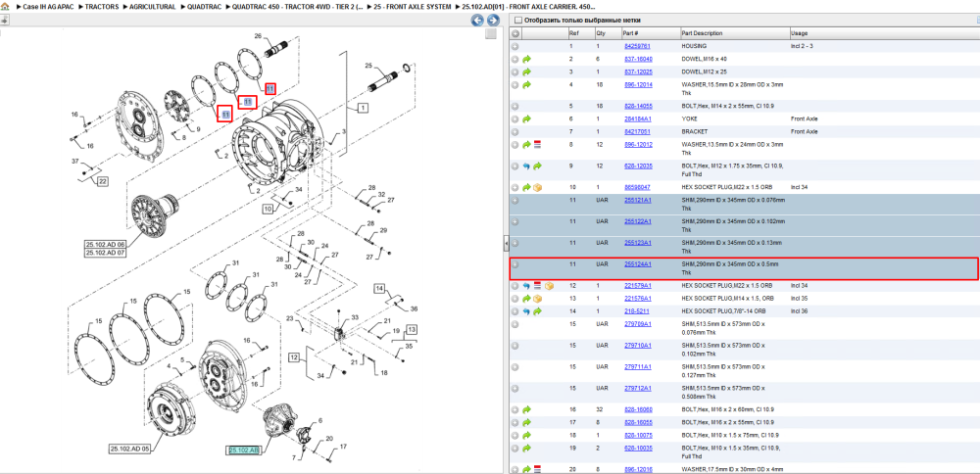Click the blue back-arrow icon on part 221579A1 row
The image size is (980, 474).
(x=526, y=286)
